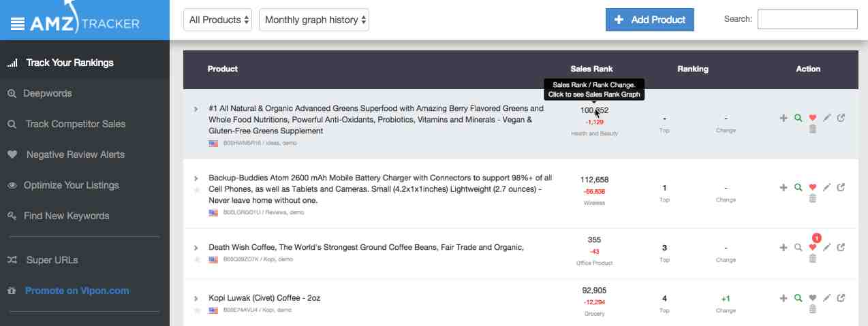Click the Ranking column header

[693, 69]
